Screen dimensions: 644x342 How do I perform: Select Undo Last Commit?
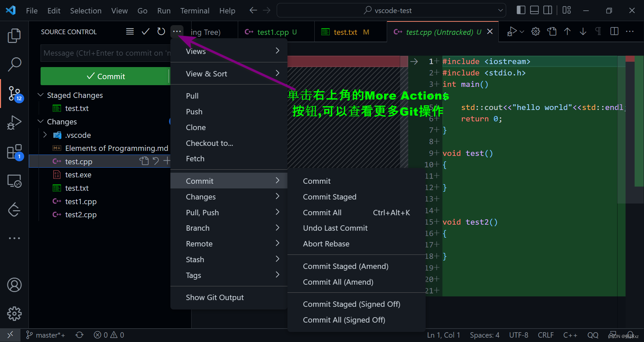pyautogui.click(x=357, y=228)
